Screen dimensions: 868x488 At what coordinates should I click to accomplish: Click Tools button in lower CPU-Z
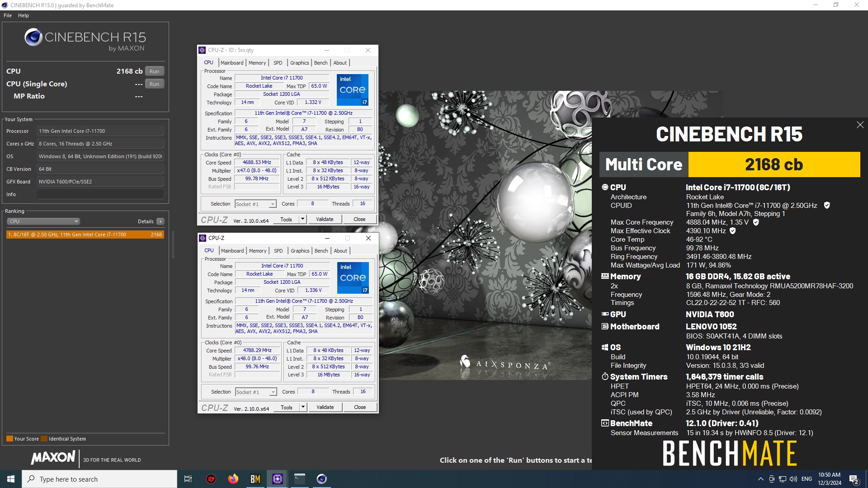(287, 407)
